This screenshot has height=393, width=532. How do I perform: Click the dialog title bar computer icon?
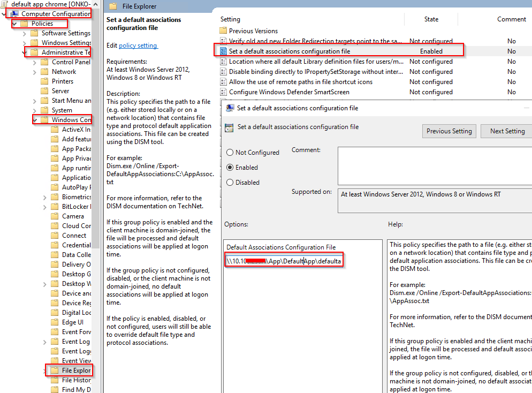230,108
